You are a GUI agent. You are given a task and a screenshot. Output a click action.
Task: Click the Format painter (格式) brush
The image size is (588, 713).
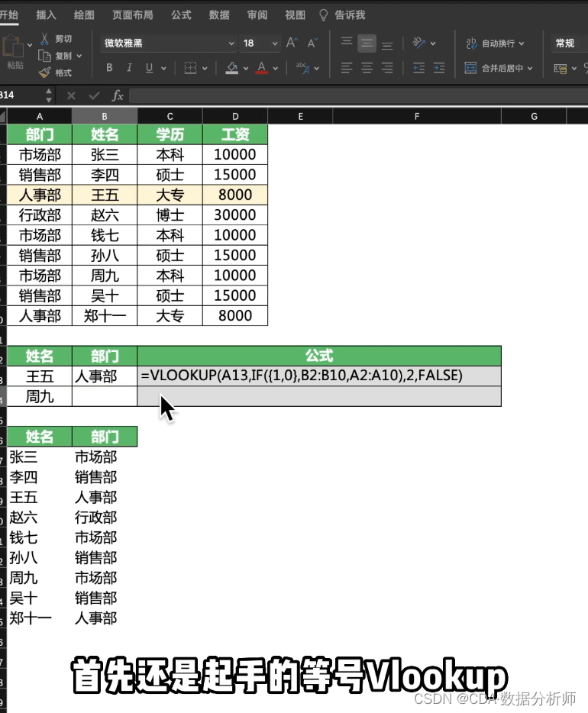tap(44, 73)
